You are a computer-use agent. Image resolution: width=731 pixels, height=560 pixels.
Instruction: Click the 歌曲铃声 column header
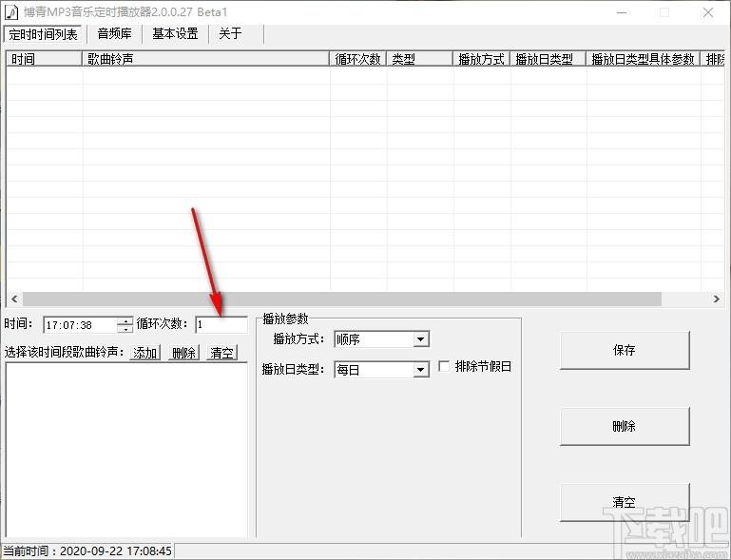(x=205, y=59)
